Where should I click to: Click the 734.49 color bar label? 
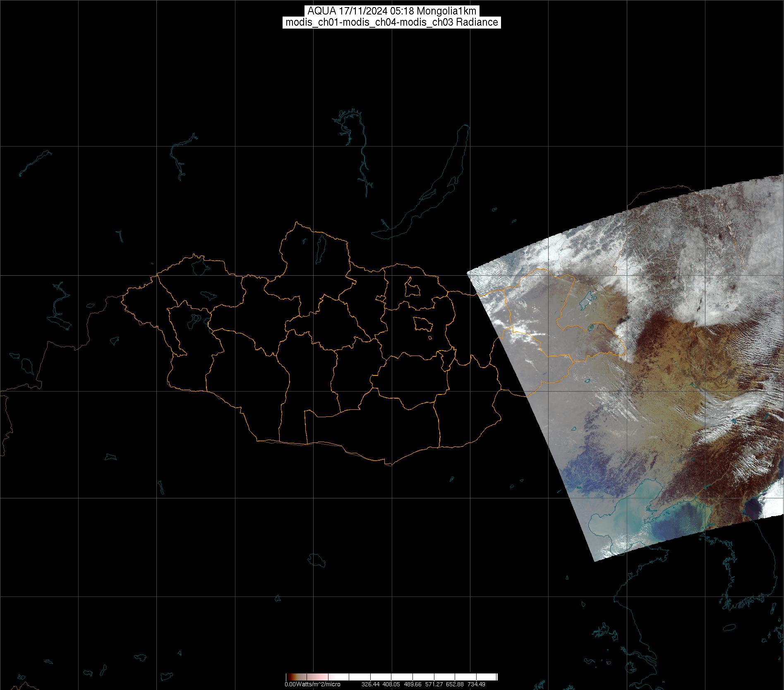pyautogui.click(x=476, y=684)
